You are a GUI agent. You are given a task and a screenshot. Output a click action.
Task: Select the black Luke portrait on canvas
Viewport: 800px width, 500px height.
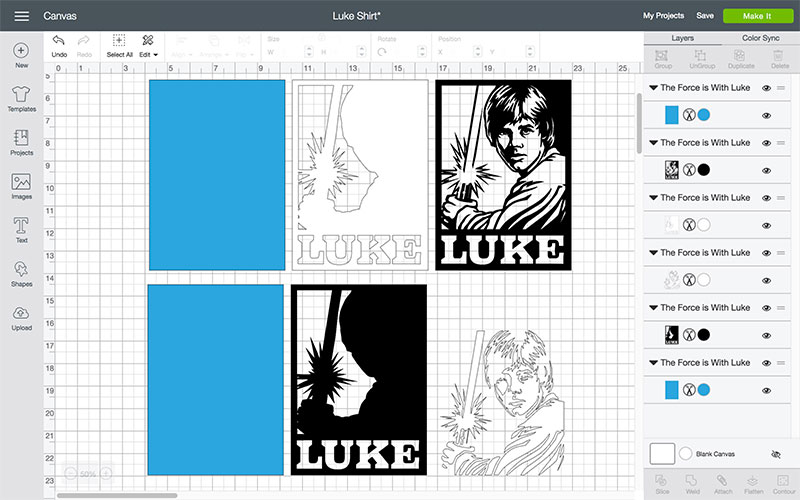click(503, 175)
